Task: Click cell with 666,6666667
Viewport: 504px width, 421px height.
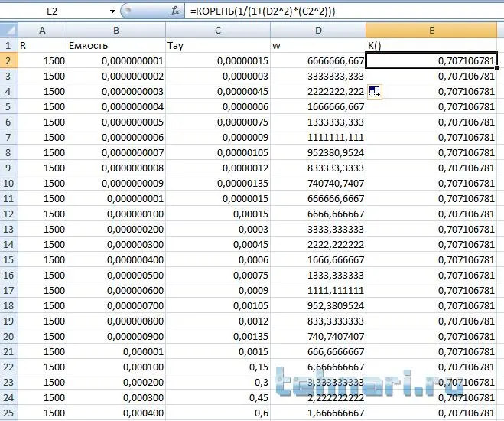Action: pos(318,352)
